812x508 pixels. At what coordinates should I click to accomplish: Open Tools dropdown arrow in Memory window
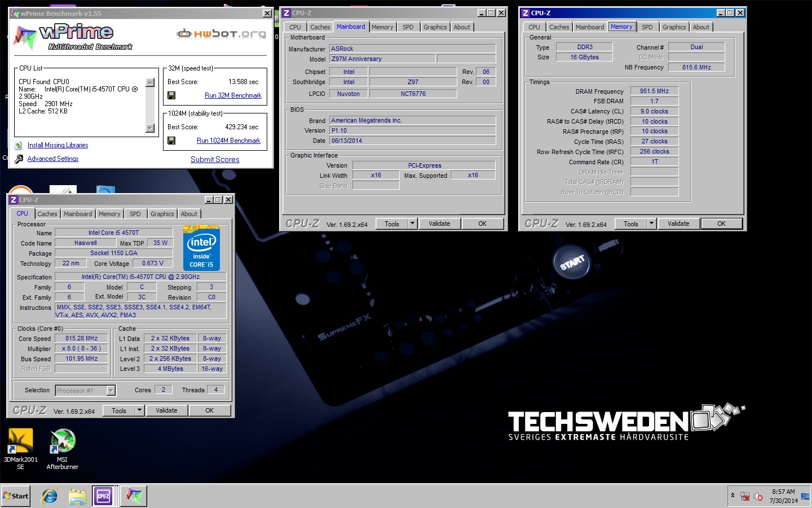(652, 224)
